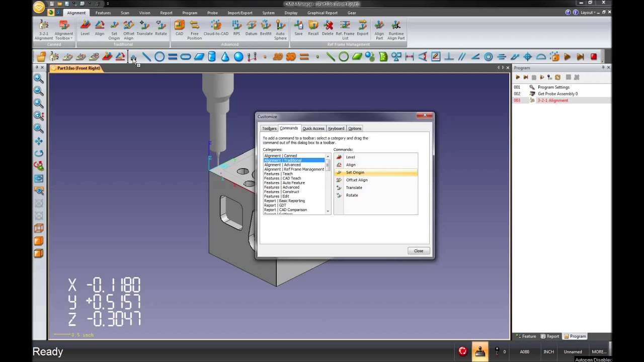This screenshot has width=644, height=362.
Task: Click the INCH units status entry
Action: [x=548, y=351]
